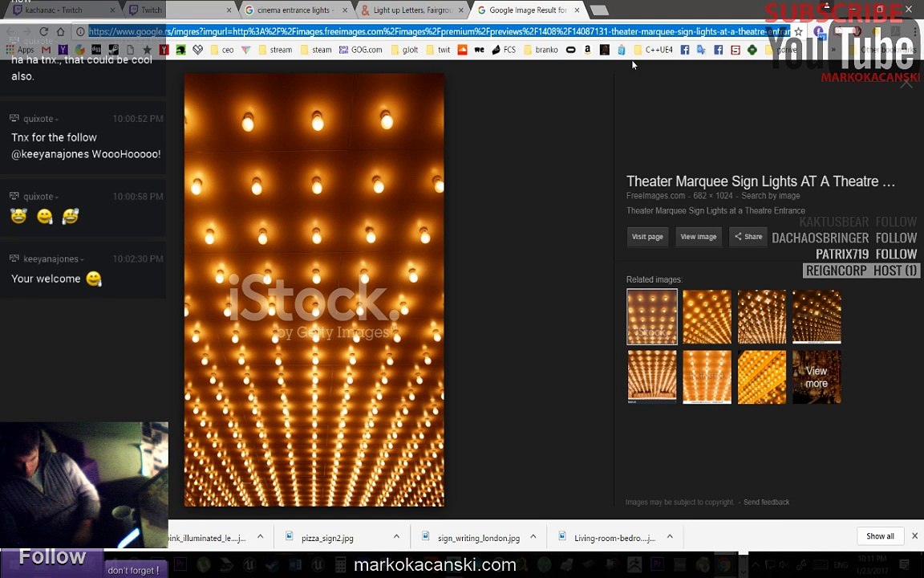This screenshot has height=578, width=924.
Task: Close the downloads bar
Action: (x=914, y=536)
